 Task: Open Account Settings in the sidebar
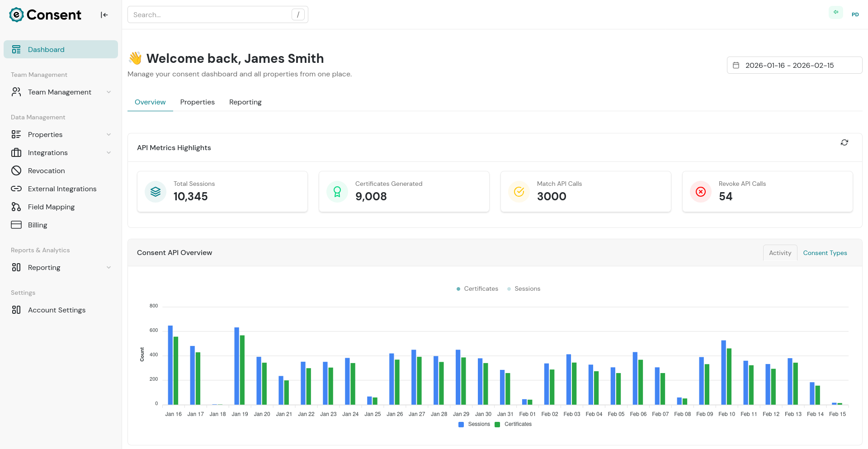pos(57,310)
